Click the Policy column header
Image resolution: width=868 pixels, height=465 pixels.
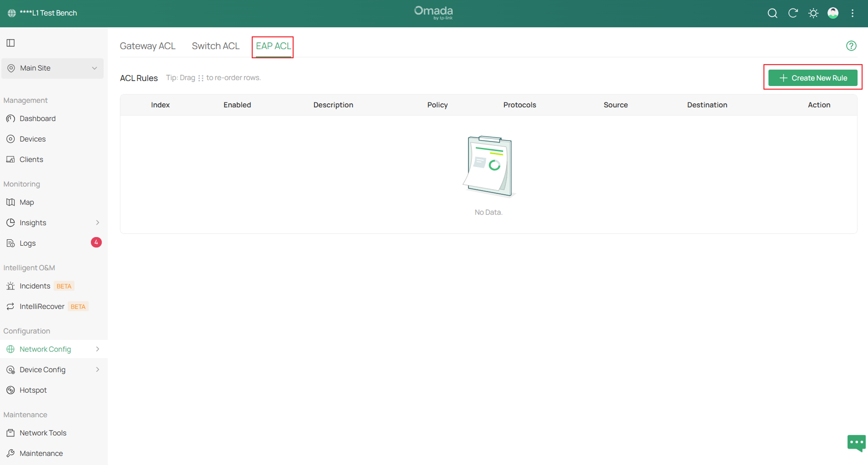pyautogui.click(x=437, y=105)
